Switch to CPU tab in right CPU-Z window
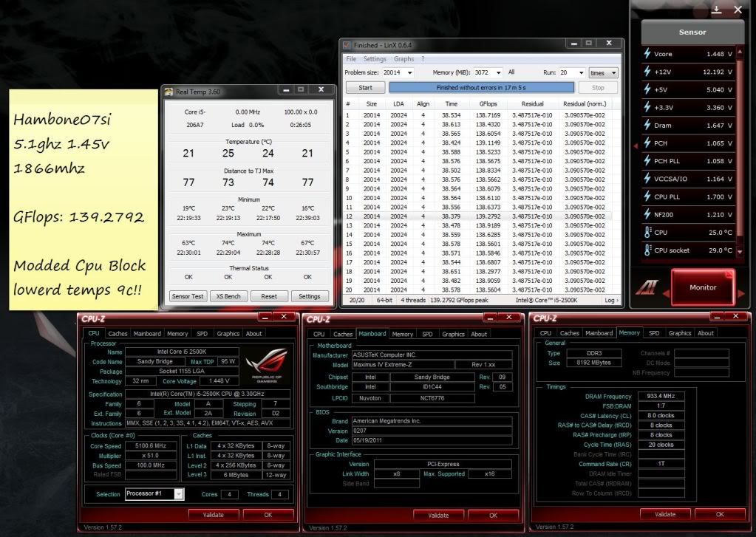The image size is (756, 537). point(545,333)
